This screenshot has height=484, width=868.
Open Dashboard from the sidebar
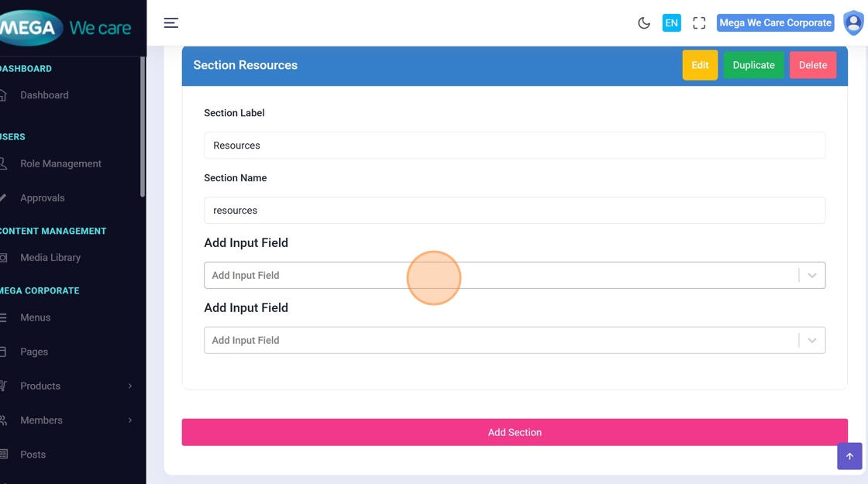tap(44, 95)
